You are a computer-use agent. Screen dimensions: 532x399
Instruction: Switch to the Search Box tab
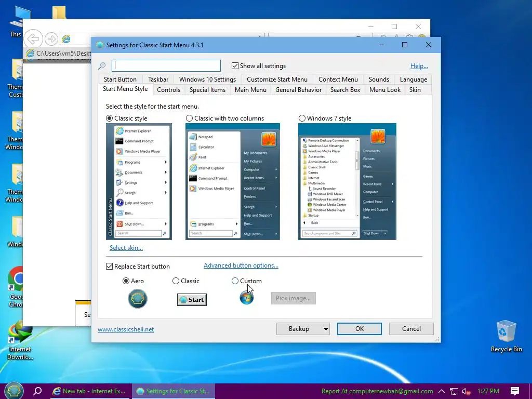345,90
